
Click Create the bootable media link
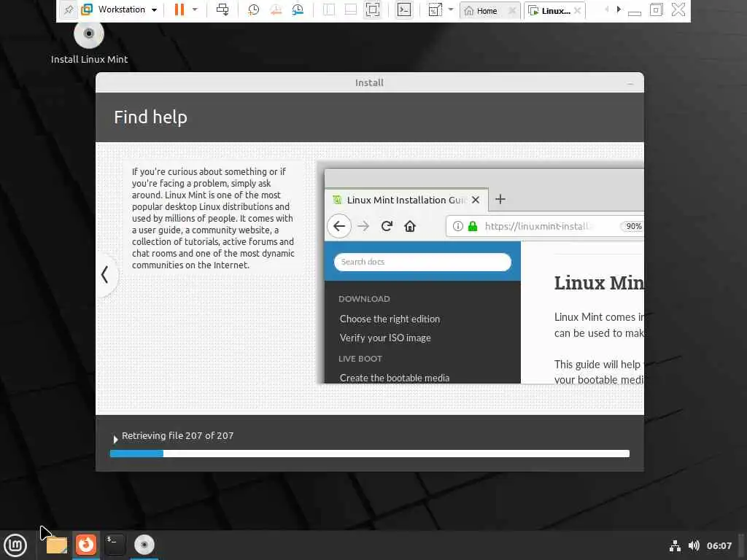(x=395, y=378)
